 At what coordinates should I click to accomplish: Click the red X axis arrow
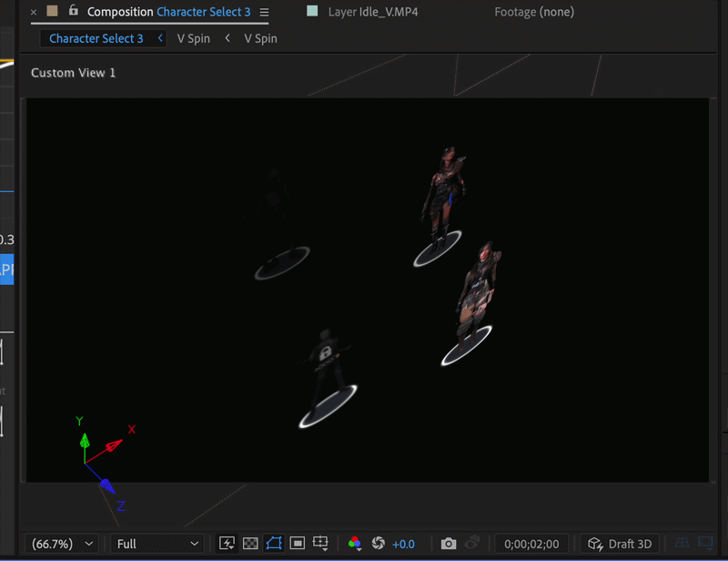pos(114,445)
